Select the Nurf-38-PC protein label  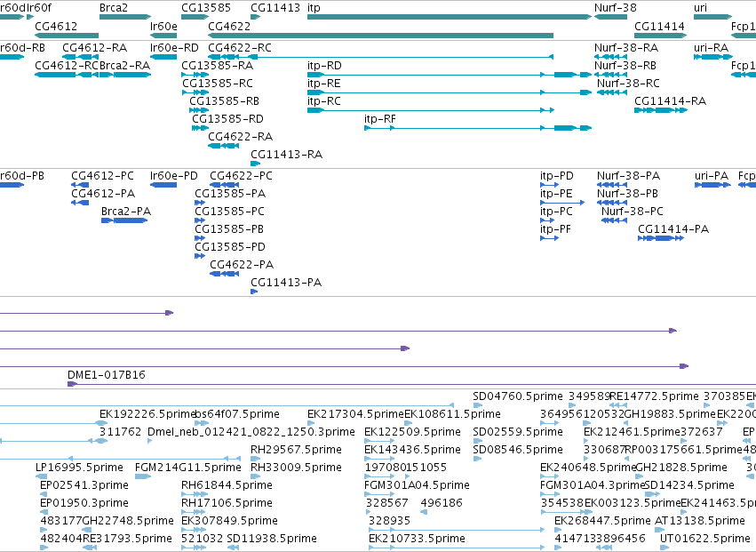(633, 212)
